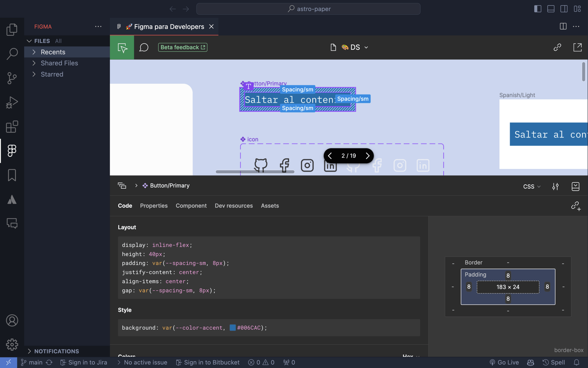Switch to the Dev resources tab
This screenshot has width=588, height=368.
[234, 206]
